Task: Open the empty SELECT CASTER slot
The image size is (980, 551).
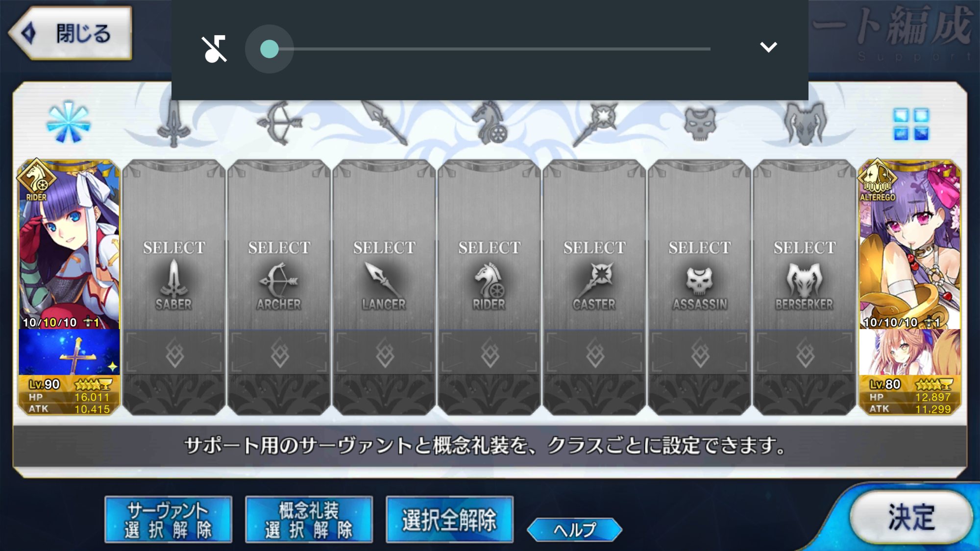Action: [594, 287]
